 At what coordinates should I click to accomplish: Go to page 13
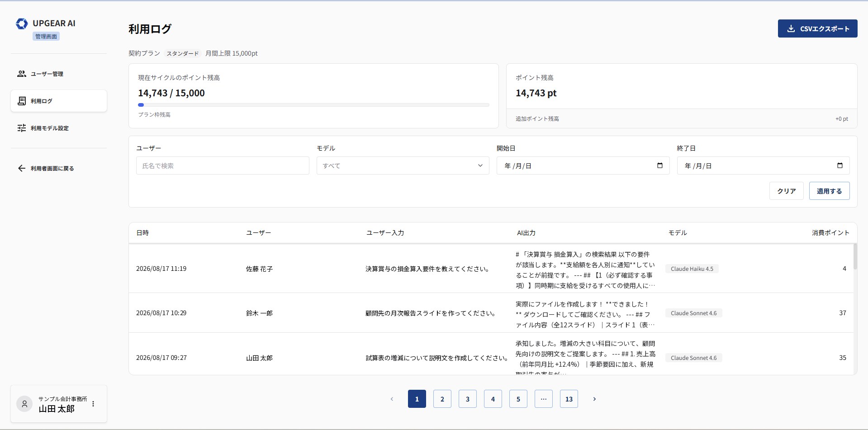(569, 399)
